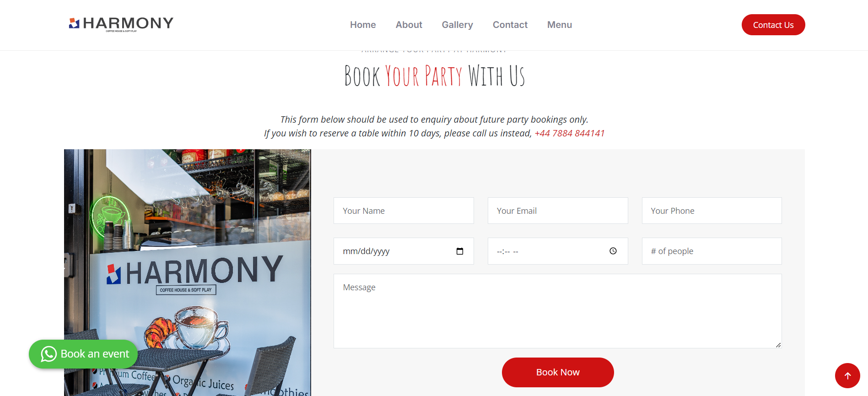Open the Menu navigation link
868x396 pixels.
[x=559, y=25]
